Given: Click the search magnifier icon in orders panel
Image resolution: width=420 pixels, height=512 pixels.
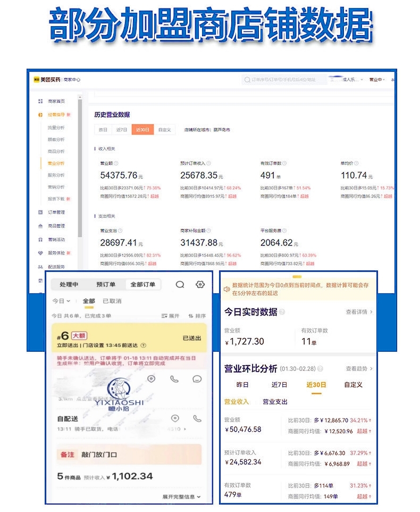Looking at the screenshot, I should point(180,285).
